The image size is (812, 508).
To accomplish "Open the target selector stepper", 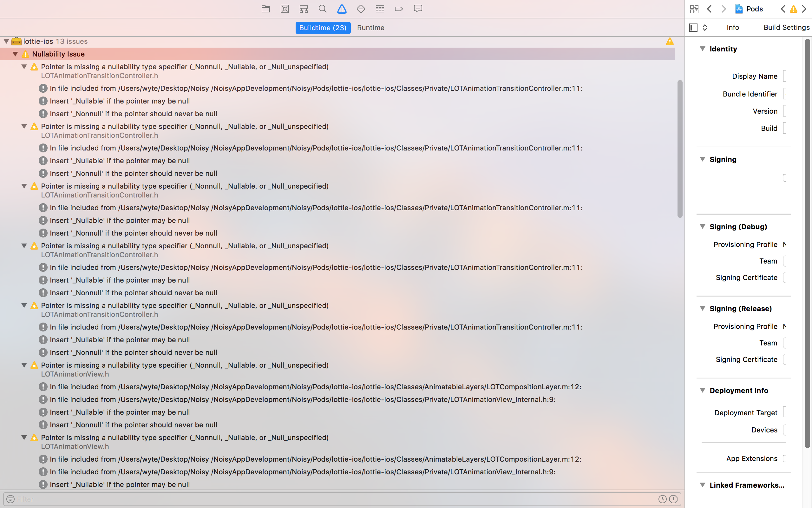I will tap(704, 28).
